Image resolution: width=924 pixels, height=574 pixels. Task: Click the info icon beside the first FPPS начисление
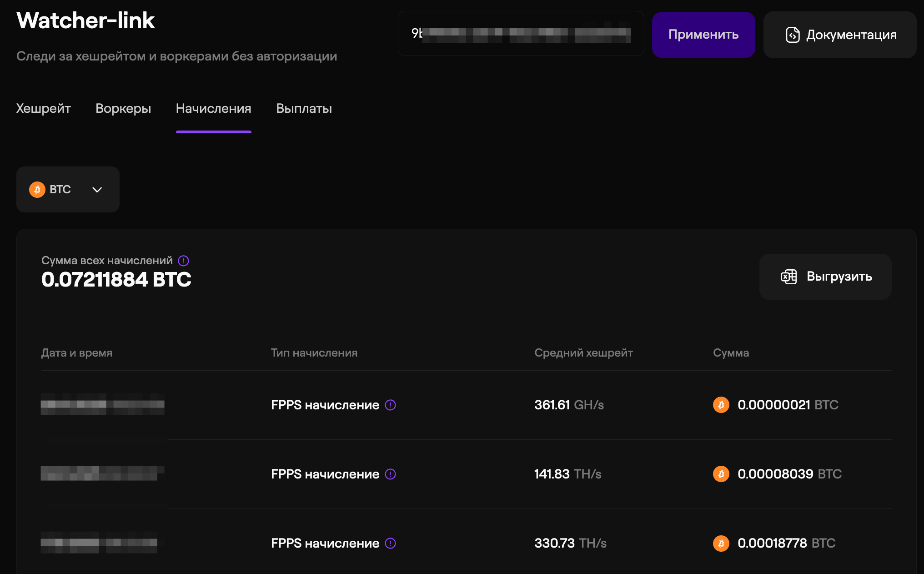391,405
